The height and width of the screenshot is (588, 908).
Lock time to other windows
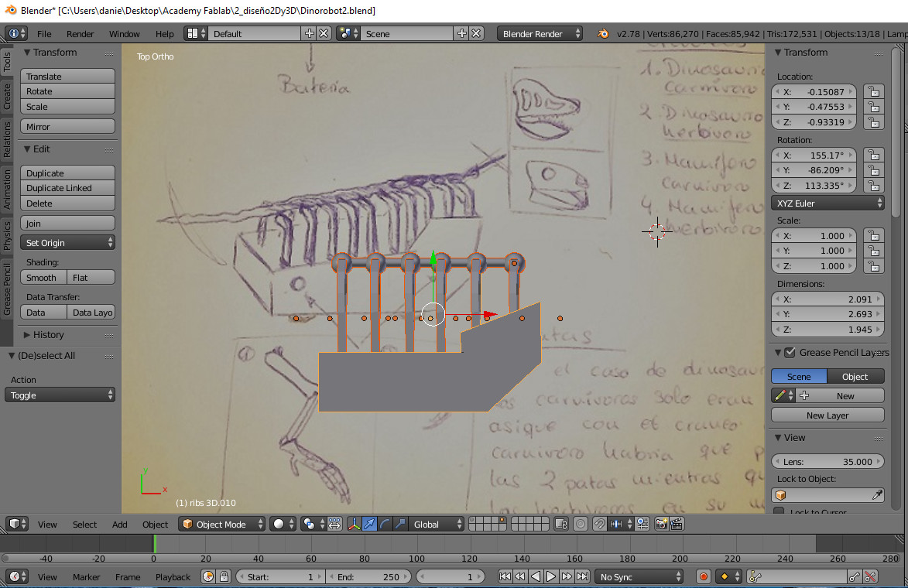[x=224, y=576]
